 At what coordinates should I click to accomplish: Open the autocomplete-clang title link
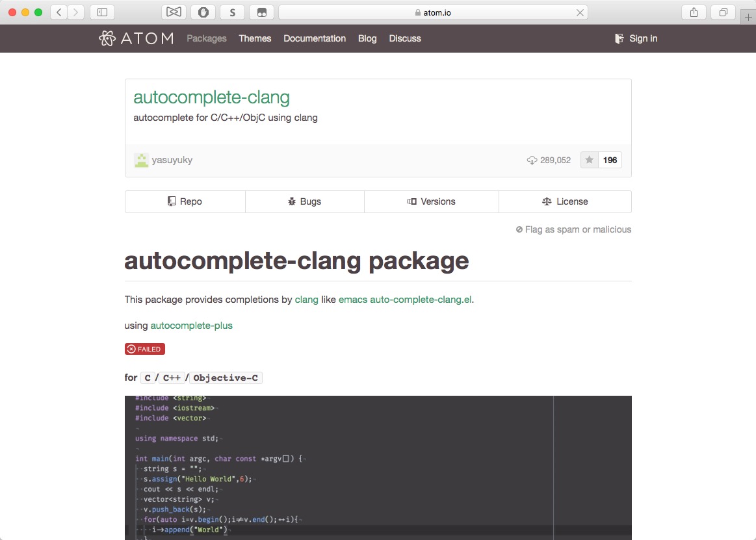coord(211,97)
